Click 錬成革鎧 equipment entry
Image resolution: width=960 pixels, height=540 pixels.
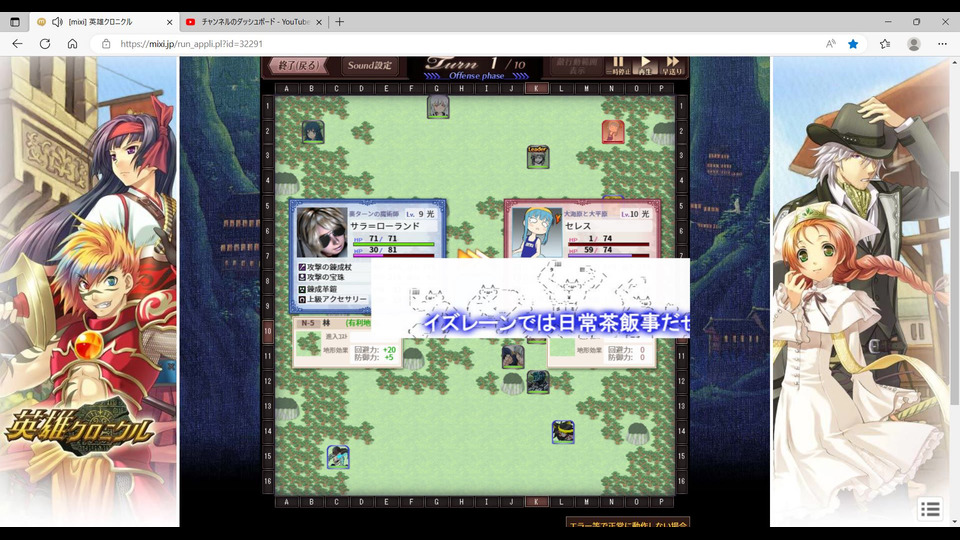click(x=317, y=289)
